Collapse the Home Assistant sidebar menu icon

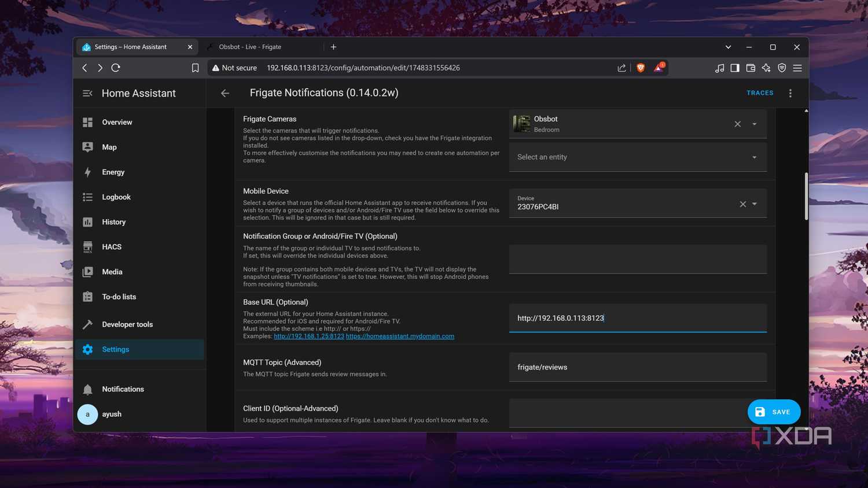tap(87, 93)
